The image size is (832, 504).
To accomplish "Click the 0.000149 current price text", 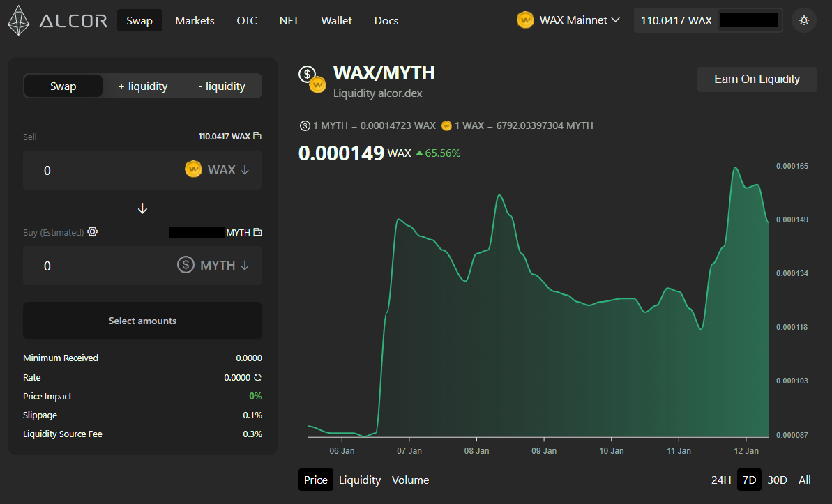I will (341, 153).
